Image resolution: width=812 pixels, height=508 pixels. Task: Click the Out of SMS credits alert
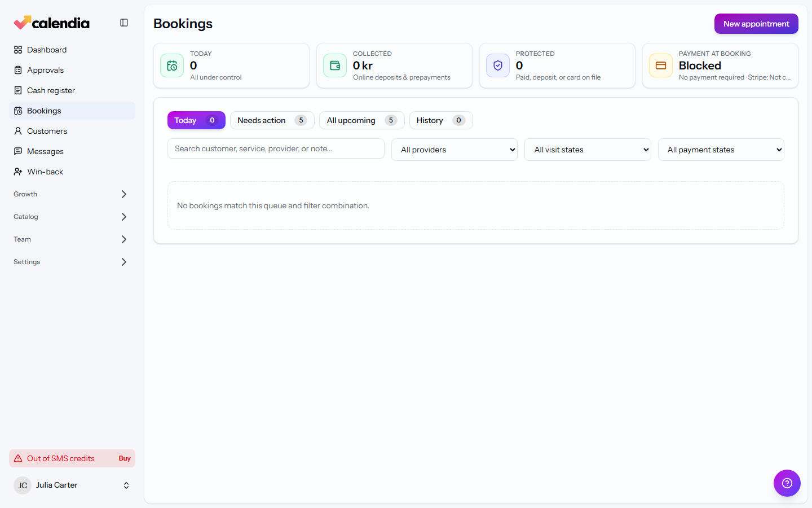pyautogui.click(x=72, y=458)
